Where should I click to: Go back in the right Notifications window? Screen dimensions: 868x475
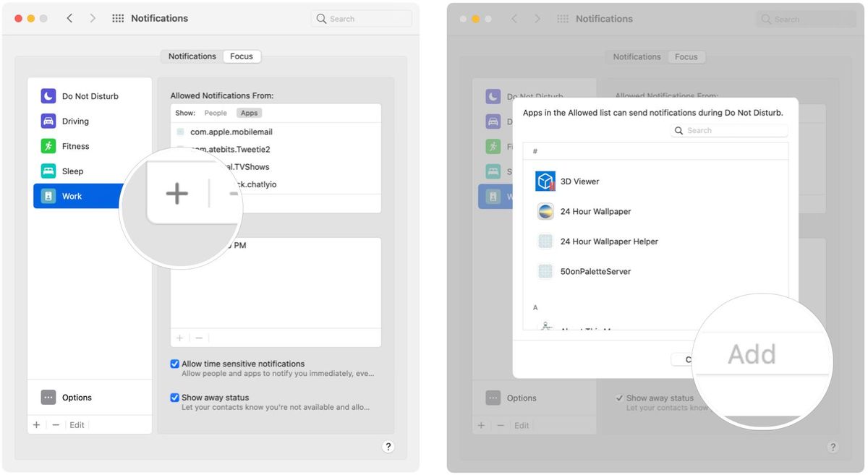click(x=514, y=19)
